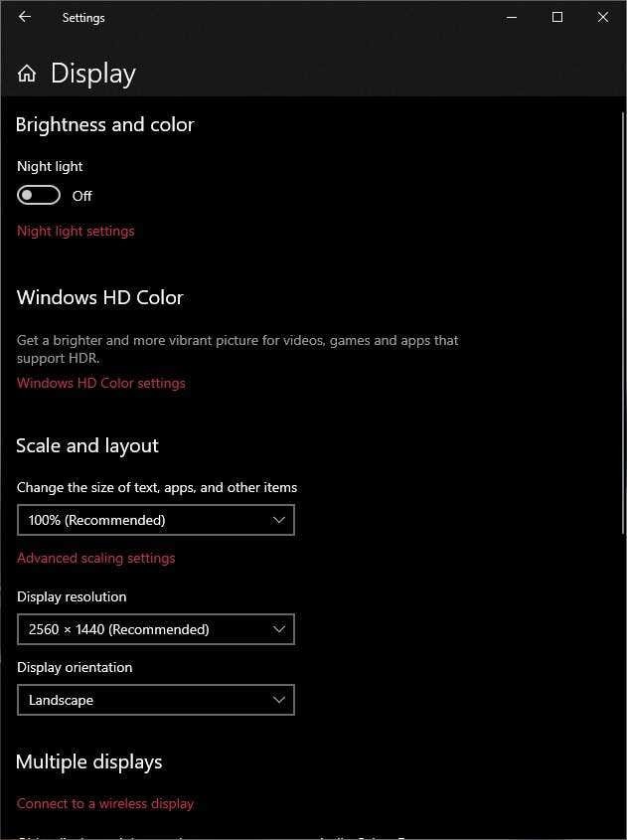Click the Night light toggle knob
Screen dimensions: 627x840
[x=29, y=194]
